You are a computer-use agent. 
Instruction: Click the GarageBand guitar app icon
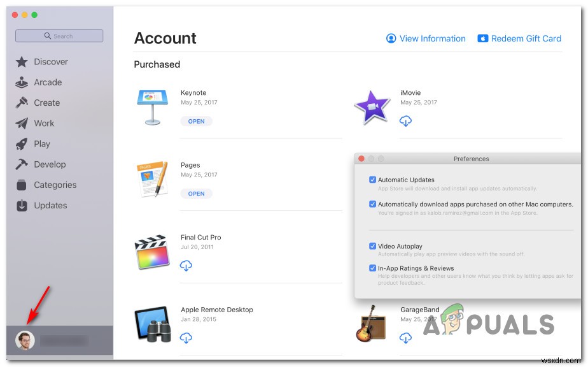click(x=370, y=324)
